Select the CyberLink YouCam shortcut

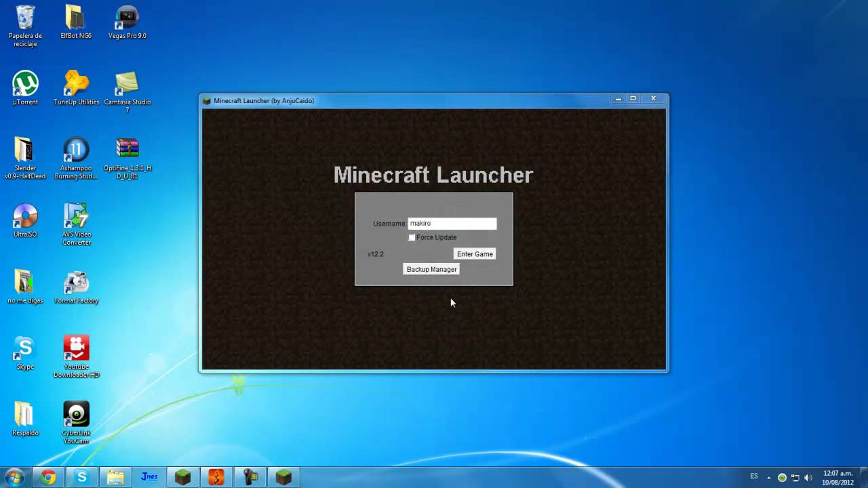tap(76, 423)
